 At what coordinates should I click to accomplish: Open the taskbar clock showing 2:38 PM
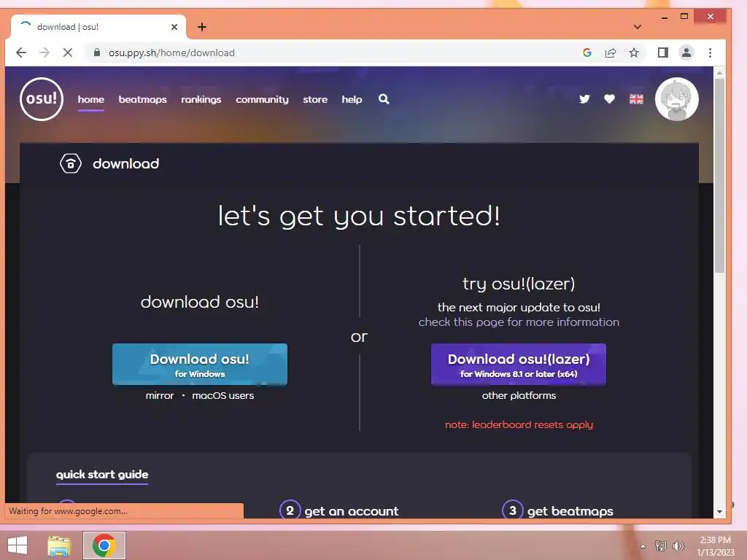(x=715, y=546)
